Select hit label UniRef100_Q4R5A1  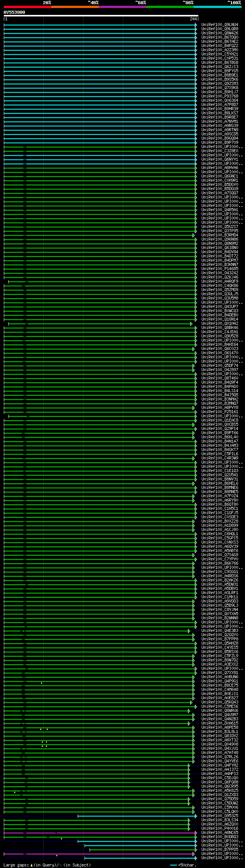[220, 210]
